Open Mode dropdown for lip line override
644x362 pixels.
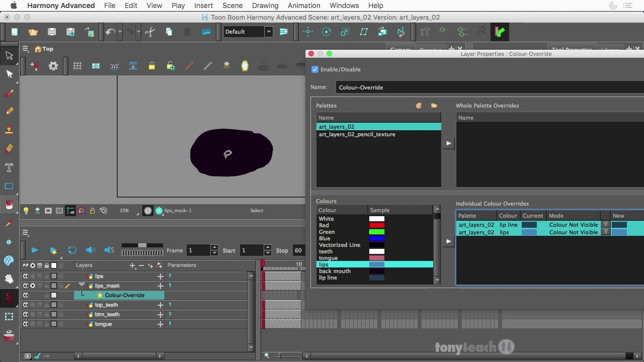click(605, 225)
